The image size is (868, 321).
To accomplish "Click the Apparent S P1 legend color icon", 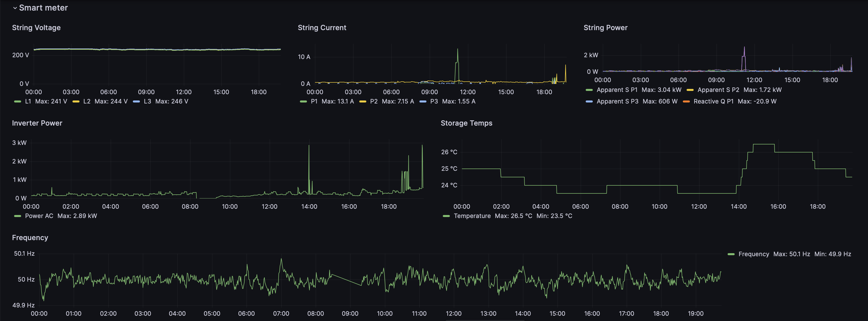I will 589,90.
